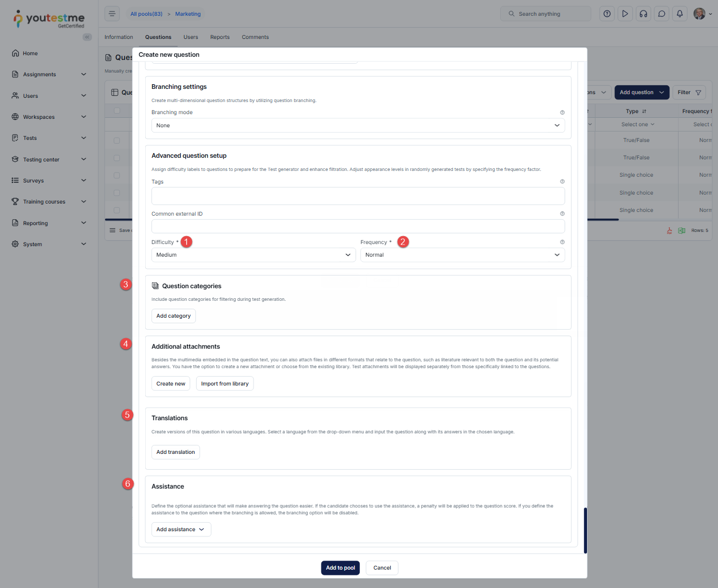Click the Assignments clipboard icon in sidebar
This screenshot has height=588, width=718.
pyautogui.click(x=15, y=74)
